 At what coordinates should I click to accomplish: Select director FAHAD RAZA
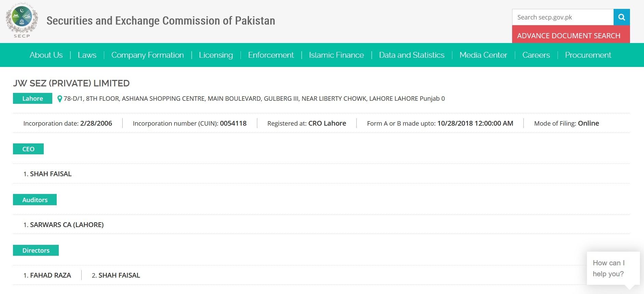click(x=51, y=275)
